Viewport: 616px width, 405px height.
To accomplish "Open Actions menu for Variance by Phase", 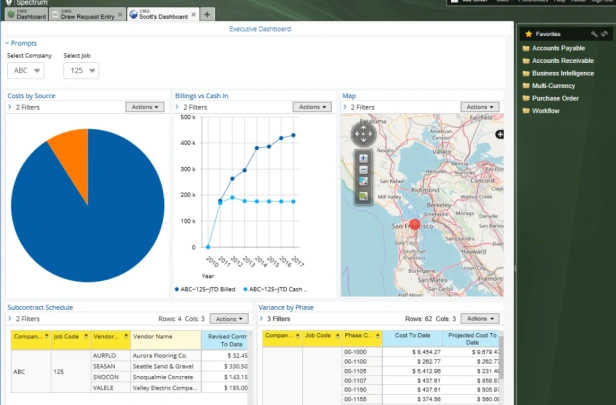I will 480,319.
